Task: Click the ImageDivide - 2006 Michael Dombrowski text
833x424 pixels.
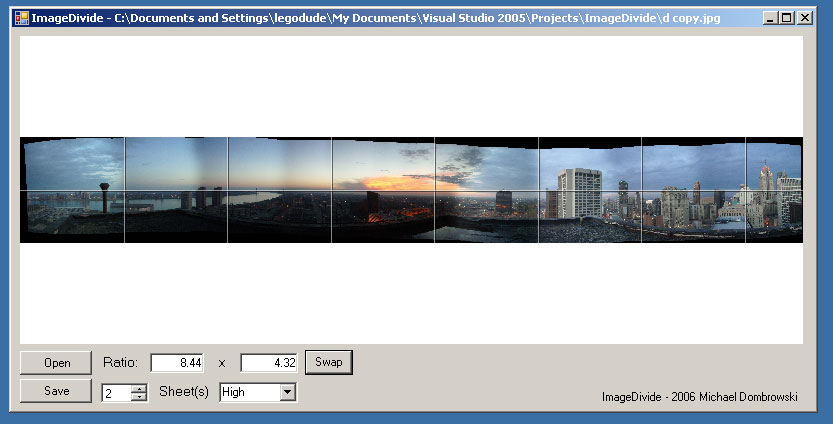Action: click(x=700, y=397)
